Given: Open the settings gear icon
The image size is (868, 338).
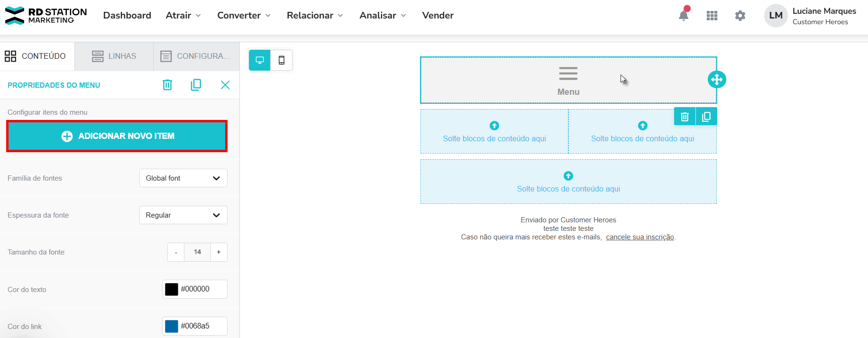Looking at the screenshot, I should pyautogui.click(x=740, y=16).
